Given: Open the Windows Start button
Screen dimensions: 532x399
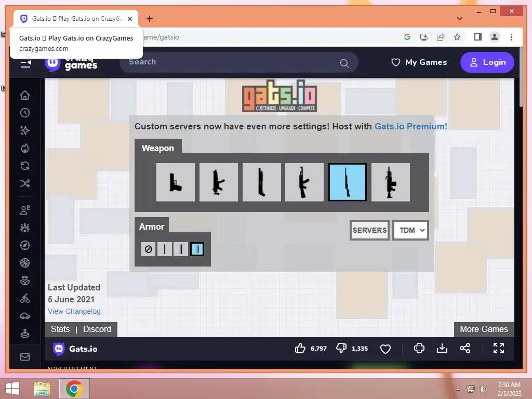Looking at the screenshot, I should (12, 388).
